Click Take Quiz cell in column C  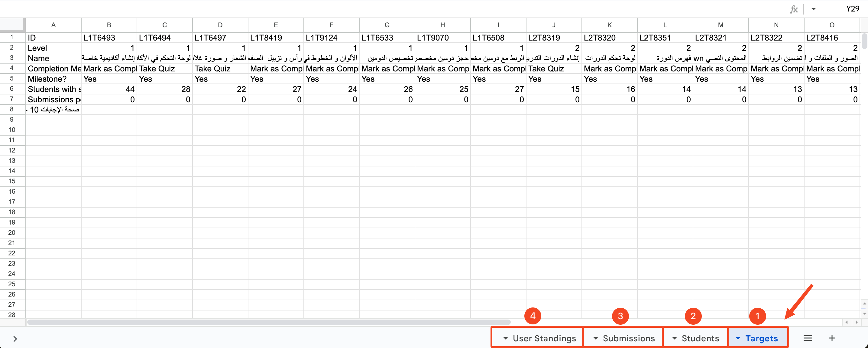[x=164, y=68]
